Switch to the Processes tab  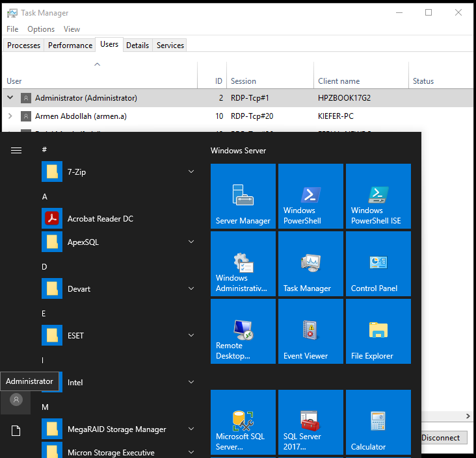click(23, 45)
